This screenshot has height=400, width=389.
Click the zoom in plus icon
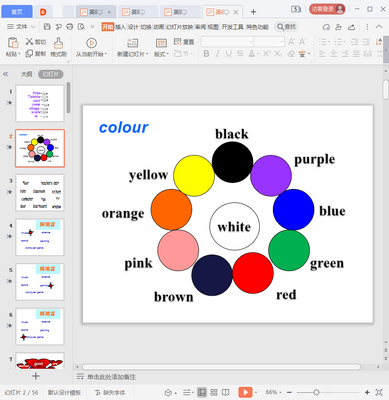pos(367,392)
